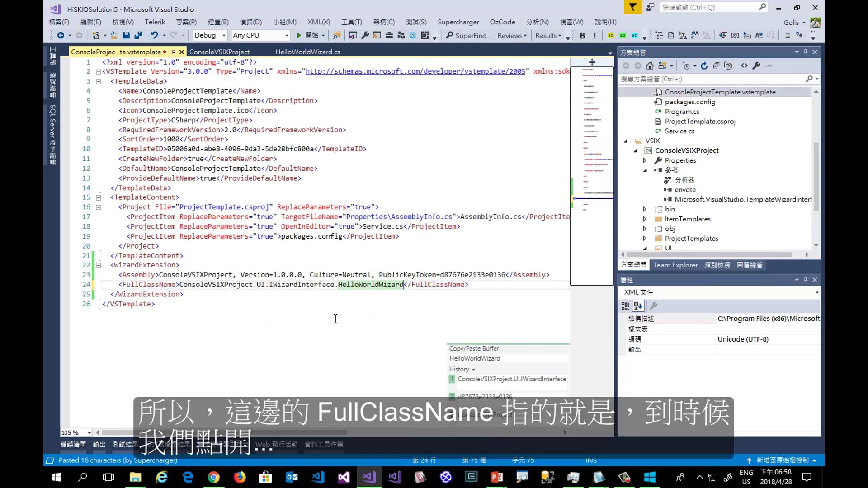The width and height of the screenshot is (868, 488).
Task: Toggle italic formatting in the toolbar
Action: [x=594, y=35]
